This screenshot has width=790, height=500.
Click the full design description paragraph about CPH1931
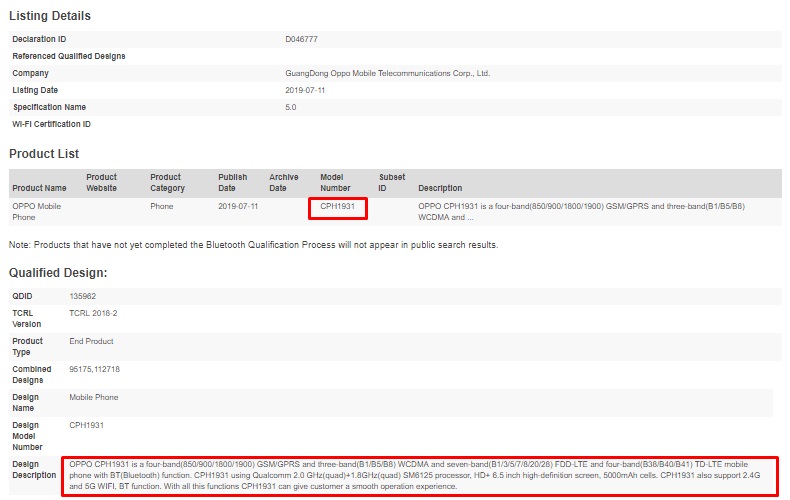[415, 475]
